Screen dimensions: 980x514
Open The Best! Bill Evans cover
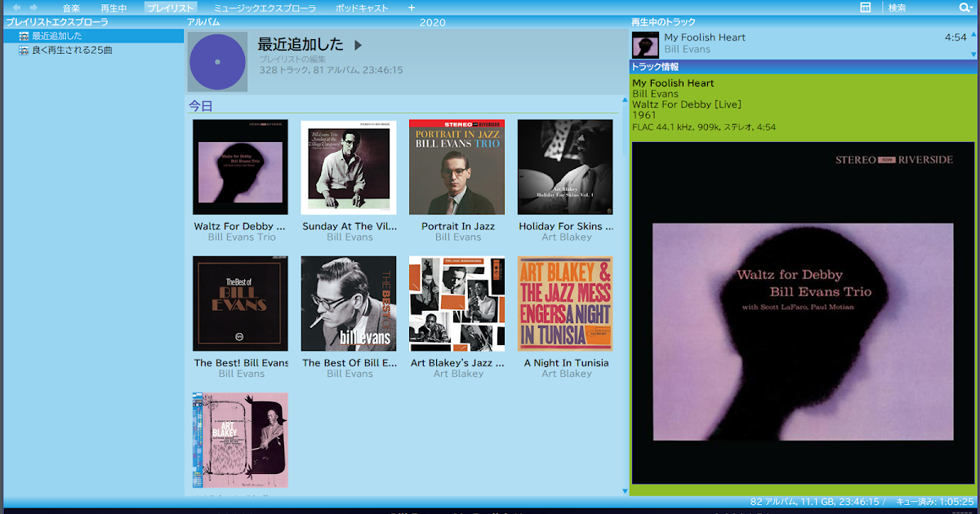240,304
